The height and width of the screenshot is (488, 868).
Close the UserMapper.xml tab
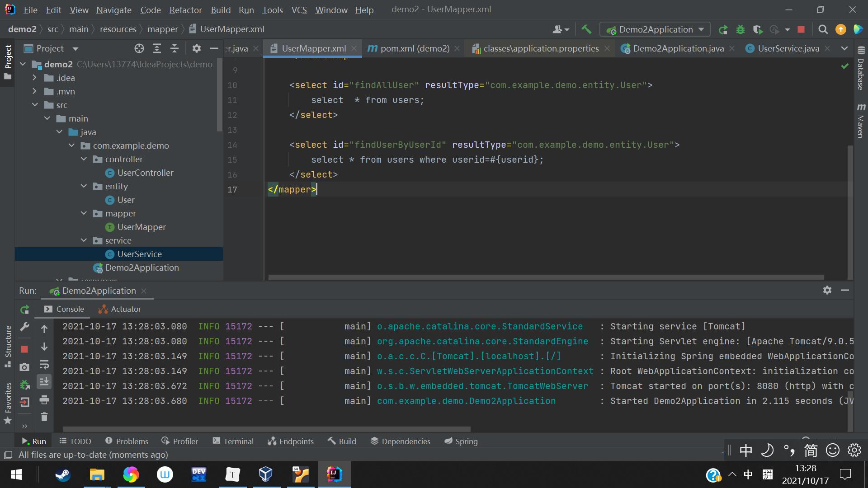[x=354, y=48]
